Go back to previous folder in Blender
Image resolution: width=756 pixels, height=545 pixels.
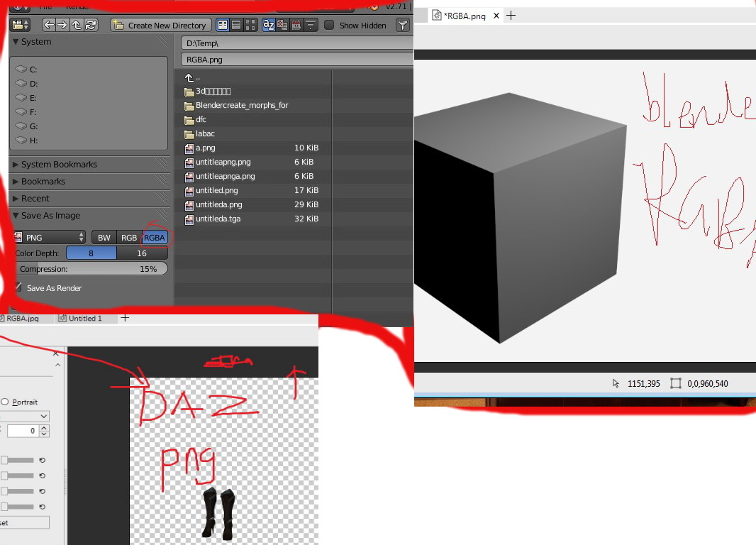point(49,25)
